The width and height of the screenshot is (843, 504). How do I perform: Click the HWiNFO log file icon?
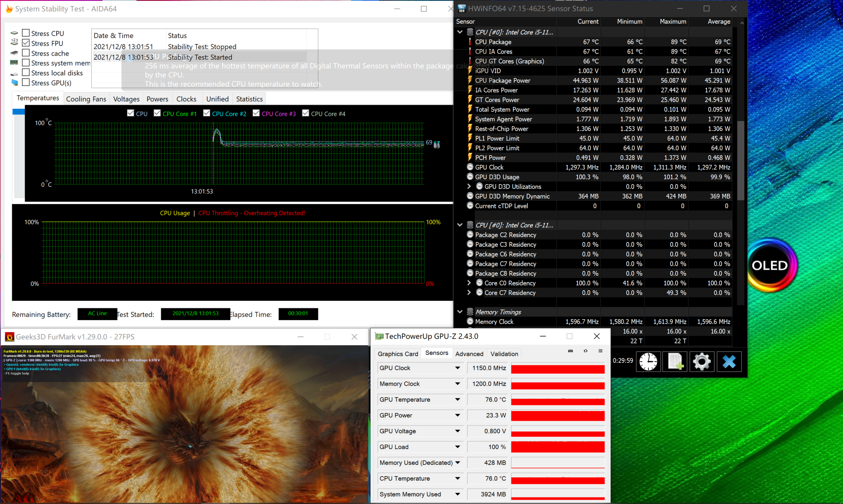tap(675, 361)
